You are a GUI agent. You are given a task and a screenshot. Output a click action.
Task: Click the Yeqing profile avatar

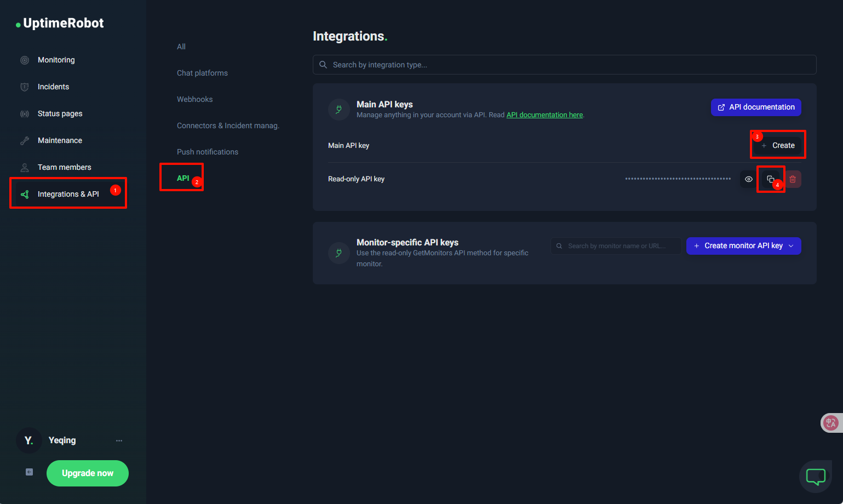pyautogui.click(x=29, y=440)
